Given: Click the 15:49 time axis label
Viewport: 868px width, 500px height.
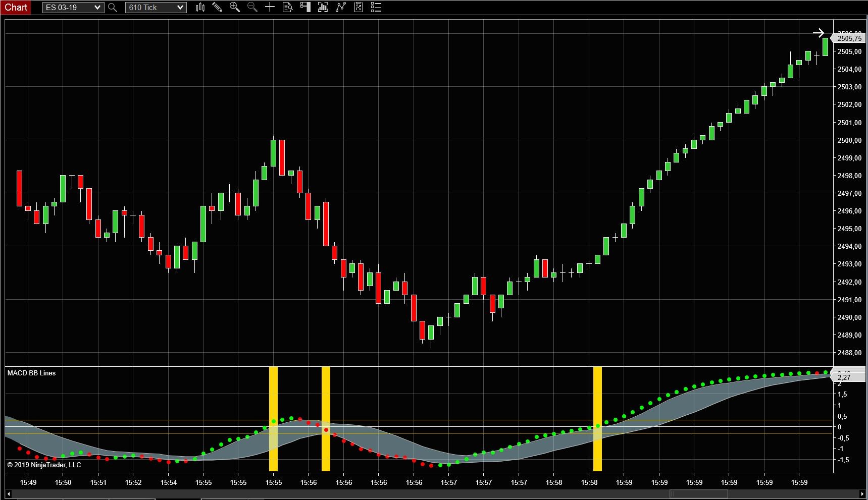Looking at the screenshot, I should coord(28,482).
